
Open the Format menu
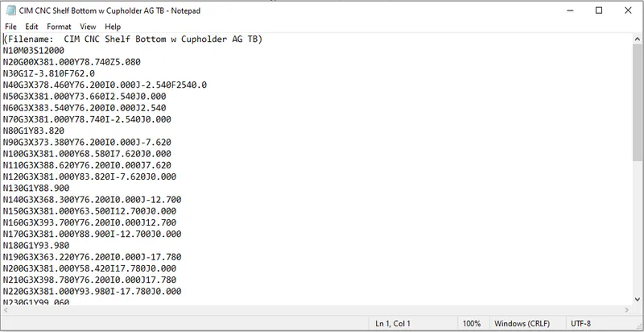pyautogui.click(x=59, y=27)
